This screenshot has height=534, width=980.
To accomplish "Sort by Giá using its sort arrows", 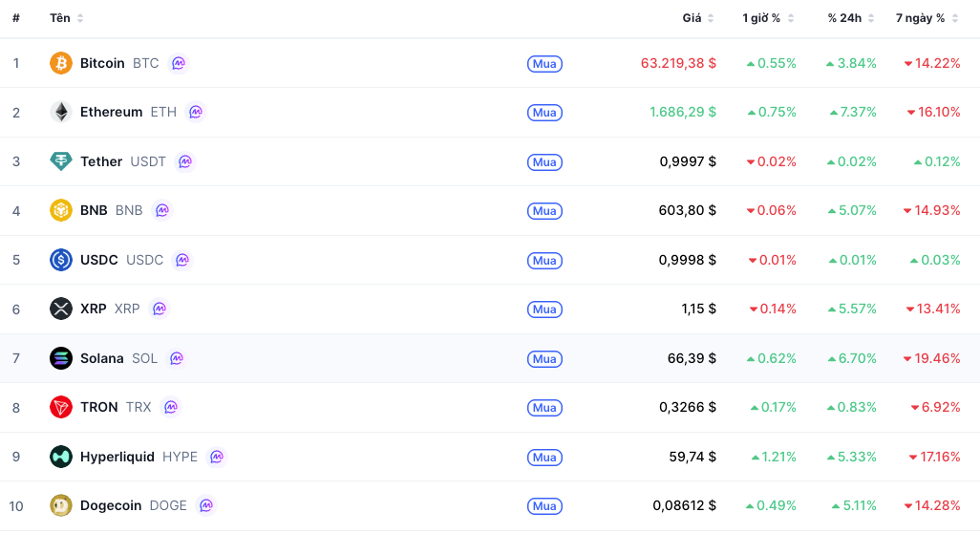I will 711,18.
